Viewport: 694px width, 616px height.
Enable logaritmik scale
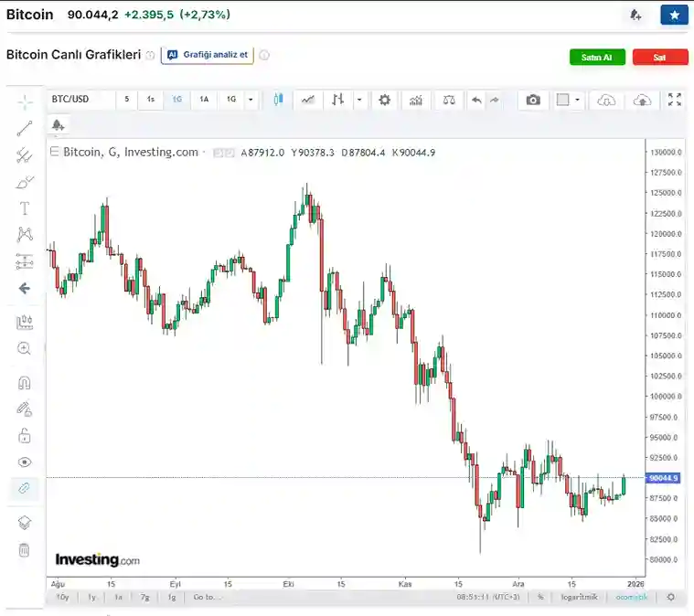[579, 597]
